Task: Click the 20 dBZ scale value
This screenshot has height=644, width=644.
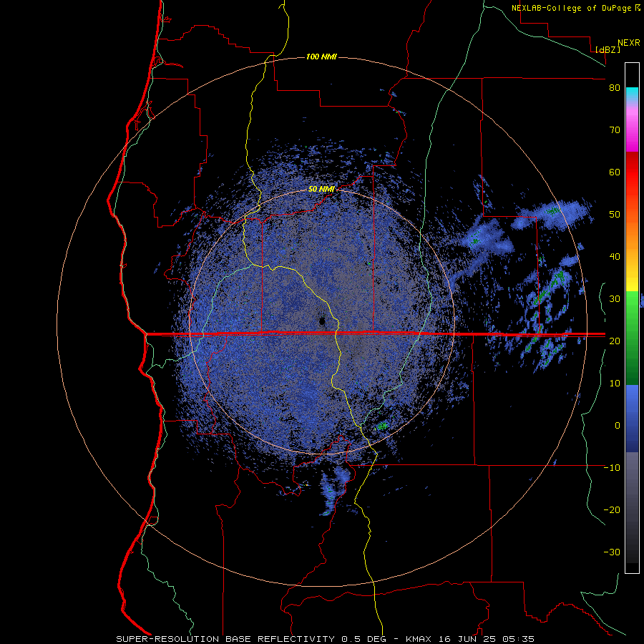Action: 615,341
